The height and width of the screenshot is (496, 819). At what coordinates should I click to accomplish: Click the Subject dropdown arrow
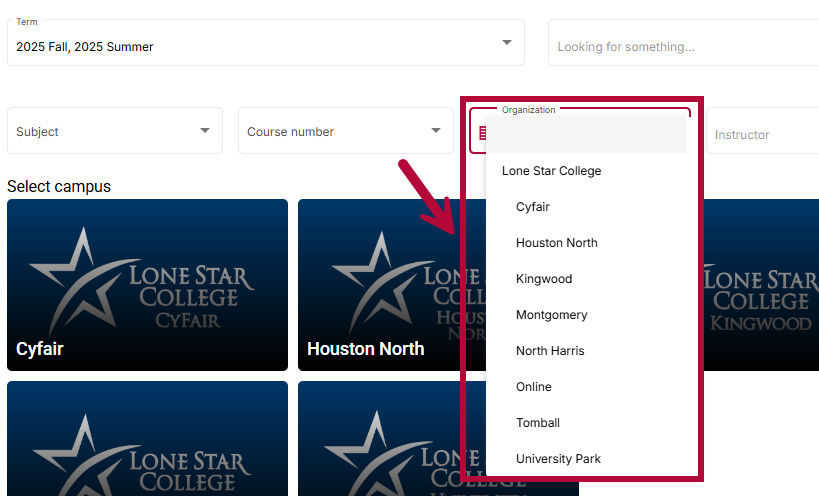(x=205, y=131)
